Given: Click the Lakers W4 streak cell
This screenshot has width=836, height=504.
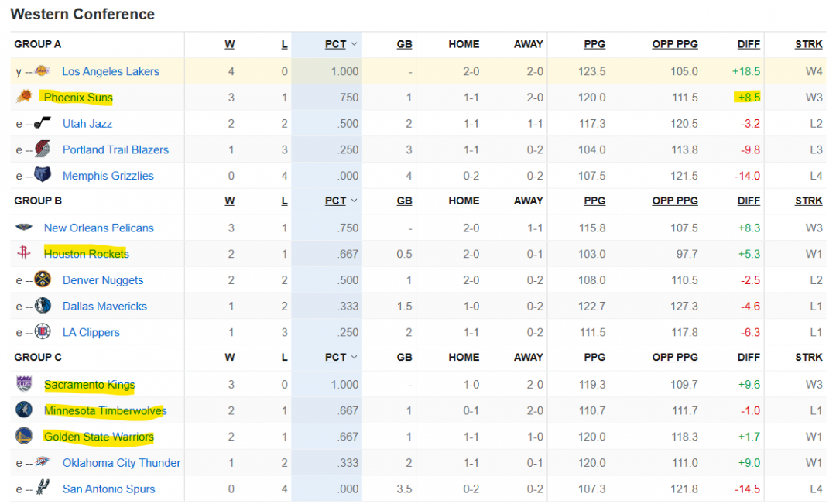Looking at the screenshot, I should coord(814,71).
